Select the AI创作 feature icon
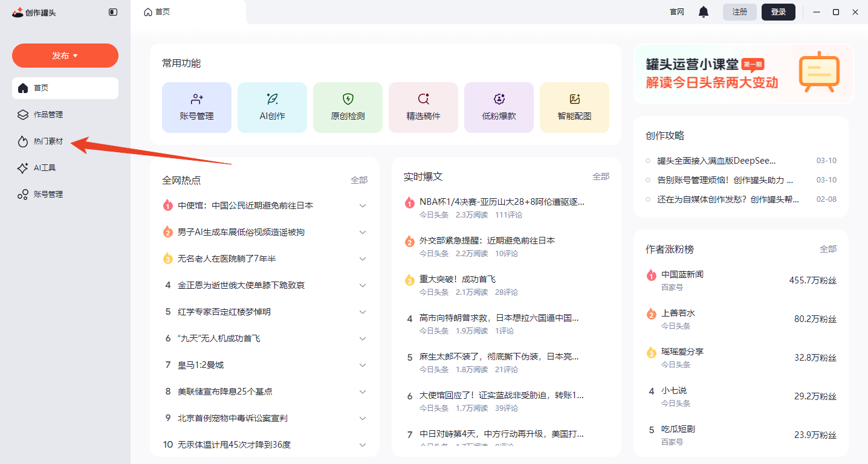The height and width of the screenshot is (464, 868). pos(272,107)
